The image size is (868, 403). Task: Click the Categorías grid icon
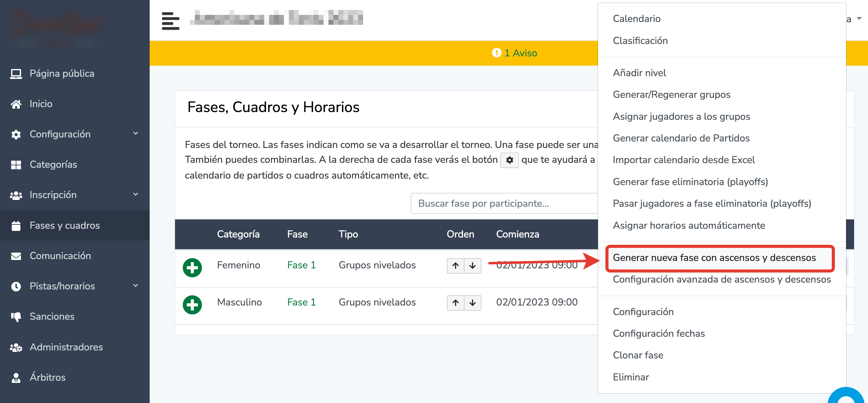tap(16, 165)
